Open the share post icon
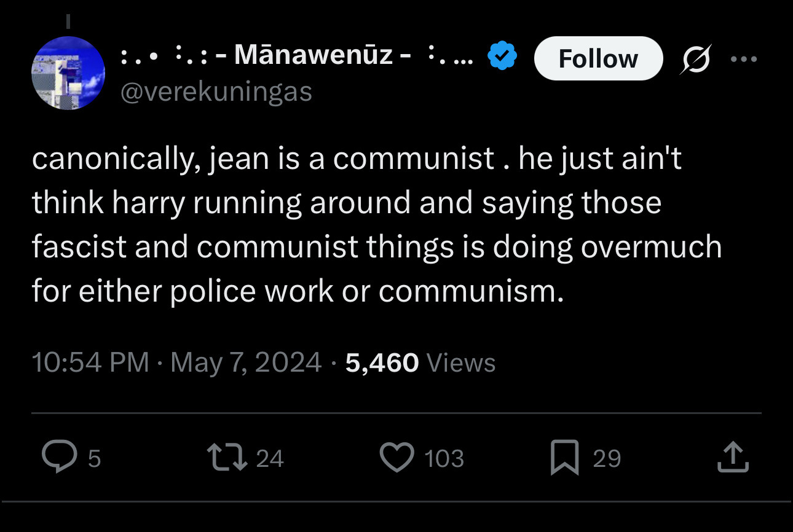Screen dimensions: 793x532 click(x=733, y=458)
